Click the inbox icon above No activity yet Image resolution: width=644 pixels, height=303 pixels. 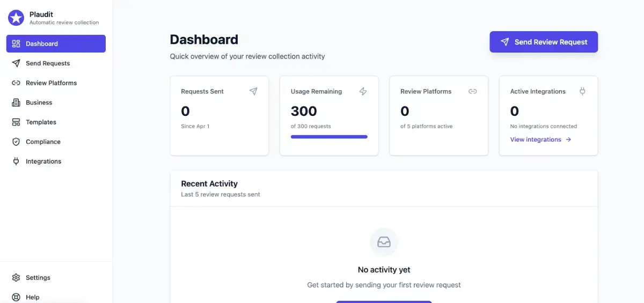pos(384,242)
